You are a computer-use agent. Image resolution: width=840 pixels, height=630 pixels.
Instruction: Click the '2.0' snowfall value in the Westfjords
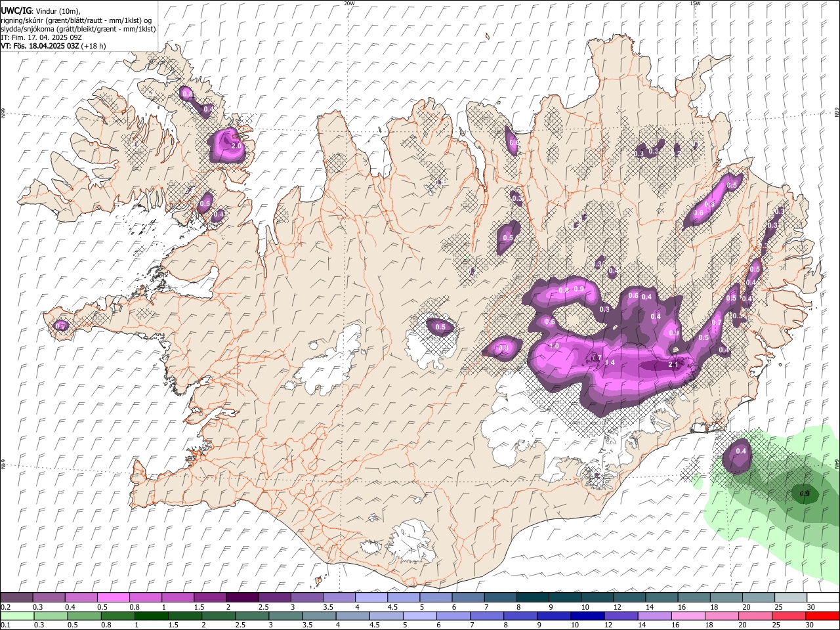tap(236, 145)
